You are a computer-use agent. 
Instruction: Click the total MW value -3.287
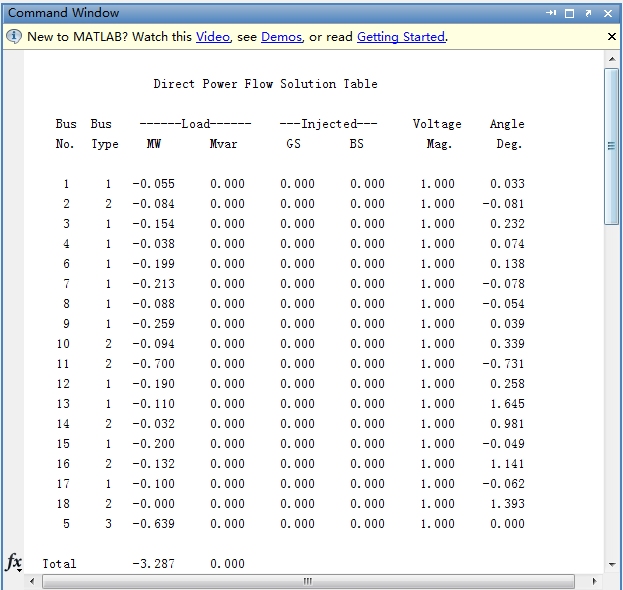153,564
